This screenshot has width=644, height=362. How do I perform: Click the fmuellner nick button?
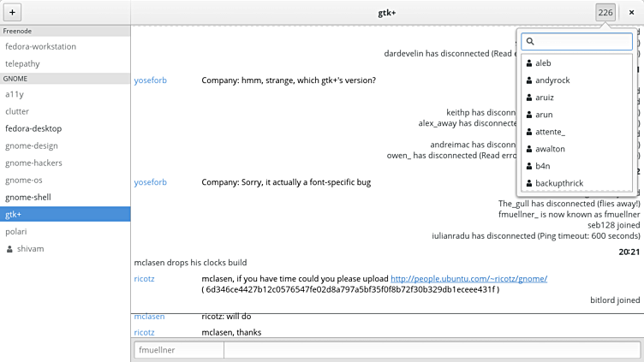[x=178, y=350]
